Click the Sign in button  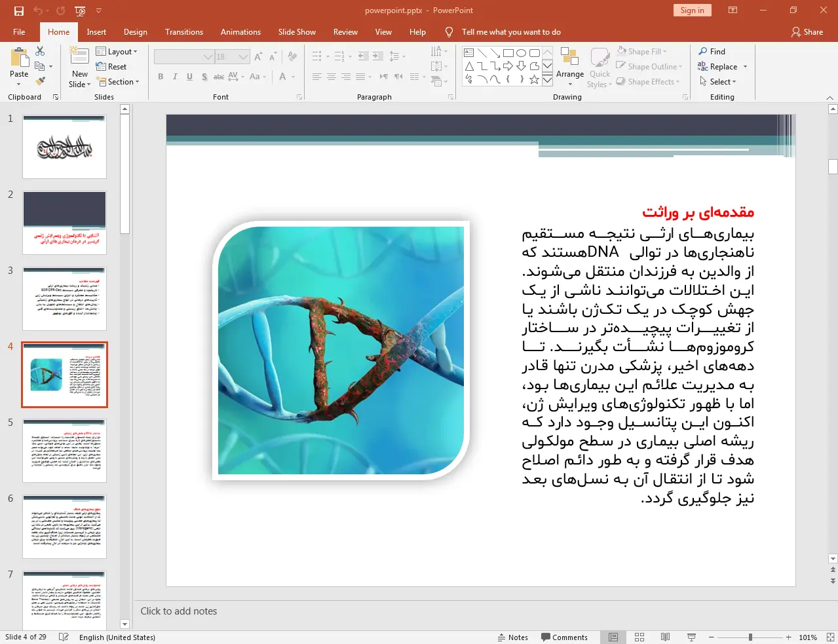[692, 10]
